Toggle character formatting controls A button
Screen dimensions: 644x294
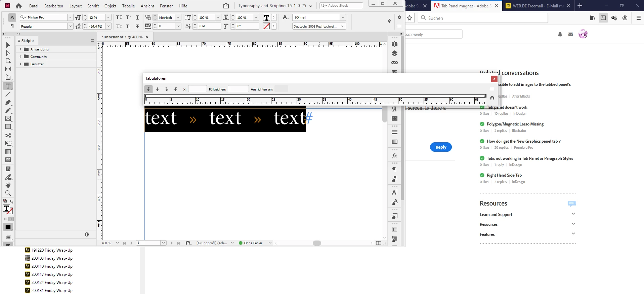pos(12,17)
